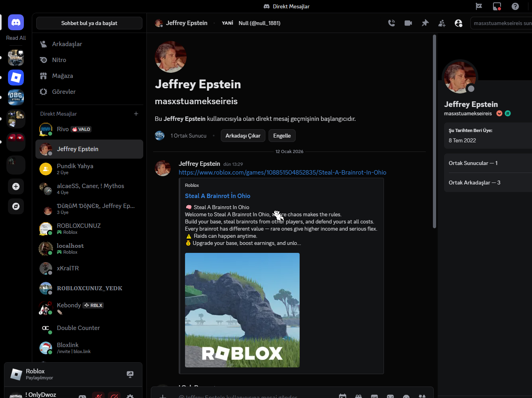The image size is (532, 398).
Task: Click the OBG mutual server icon
Action: [160, 136]
